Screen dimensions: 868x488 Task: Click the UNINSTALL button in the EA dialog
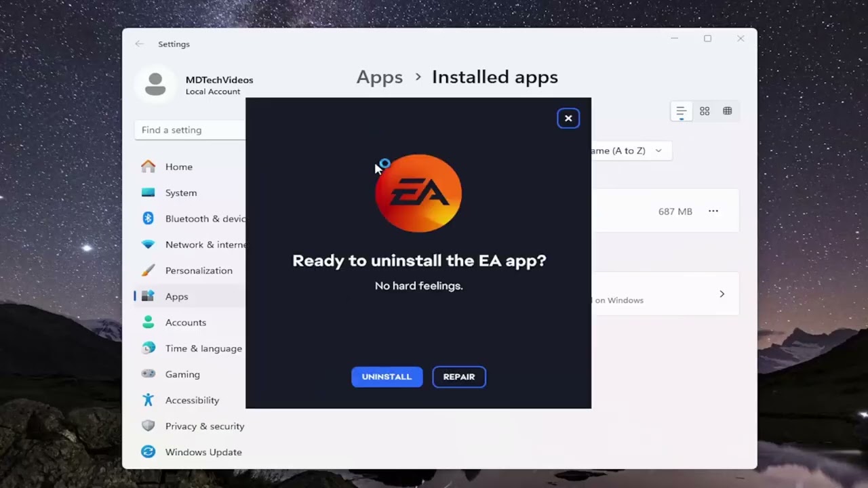tap(387, 377)
